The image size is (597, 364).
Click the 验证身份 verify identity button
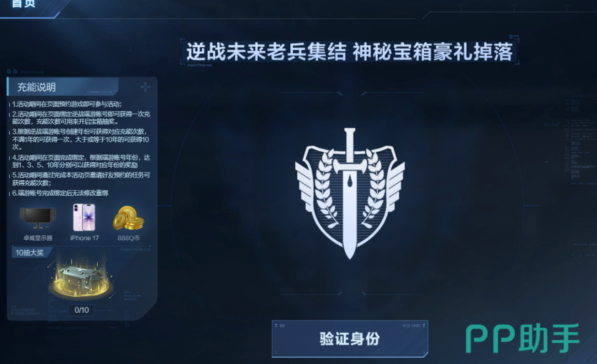click(350, 338)
